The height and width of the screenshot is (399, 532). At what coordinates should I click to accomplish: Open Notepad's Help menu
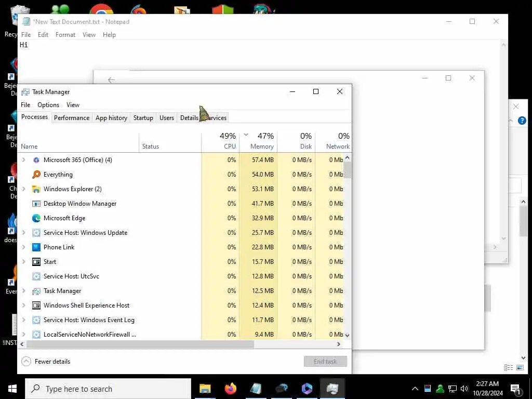[109, 35]
